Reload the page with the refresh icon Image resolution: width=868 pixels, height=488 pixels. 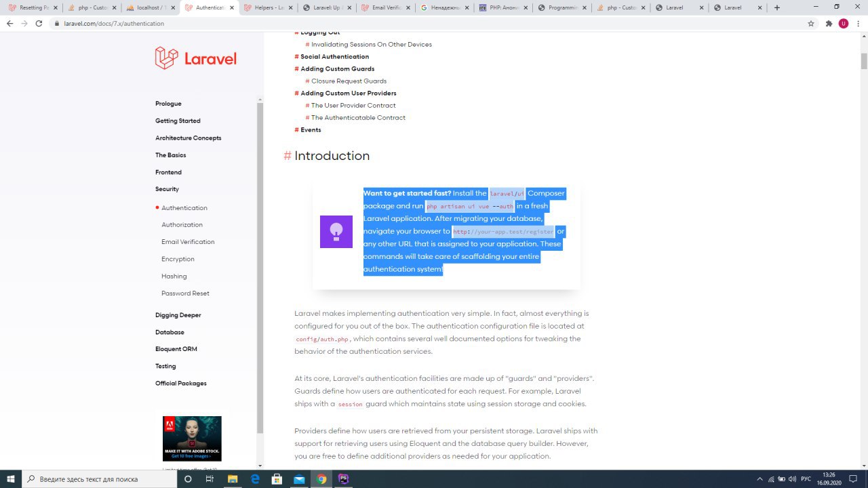pyautogui.click(x=39, y=23)
